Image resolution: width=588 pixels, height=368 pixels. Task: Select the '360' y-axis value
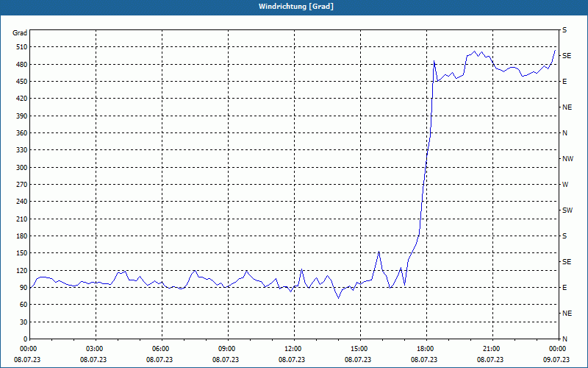pos(22,133)
